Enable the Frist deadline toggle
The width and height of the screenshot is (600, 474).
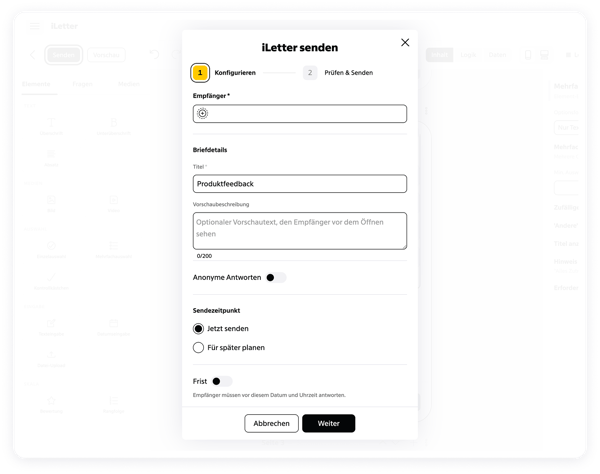222,381
